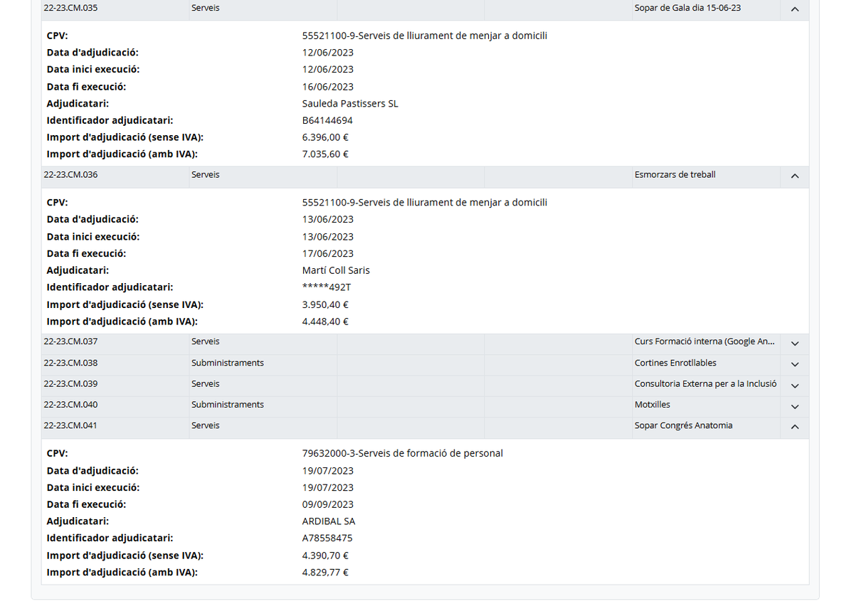Click the amount 7.035,60 €
The image size is (854, 616).
tap(325, 154)
